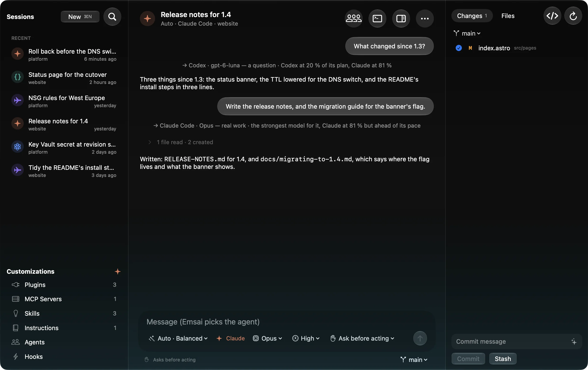This screenshot has width=588, height=370.
Task: Click the send message arrow button
Action: tap(420, 338)
